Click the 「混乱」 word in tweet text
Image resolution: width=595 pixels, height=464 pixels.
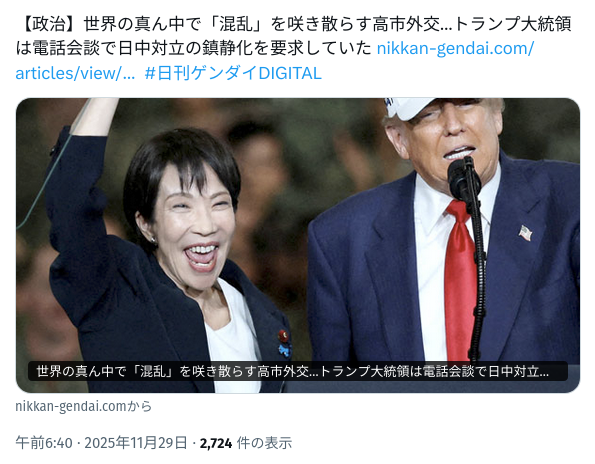click(239, 24)
